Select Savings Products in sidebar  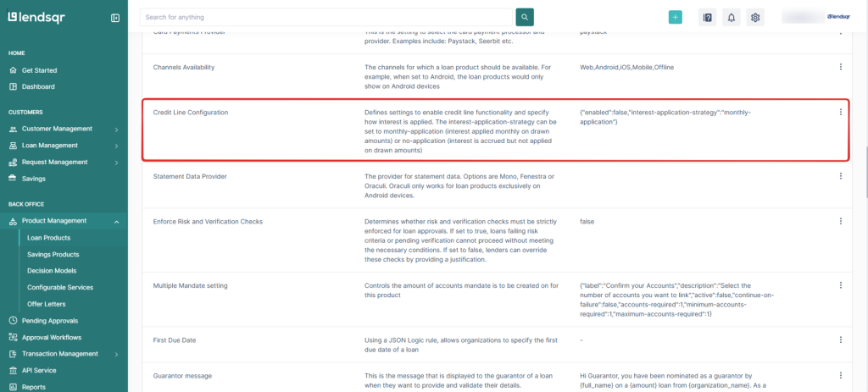(53, 254)
